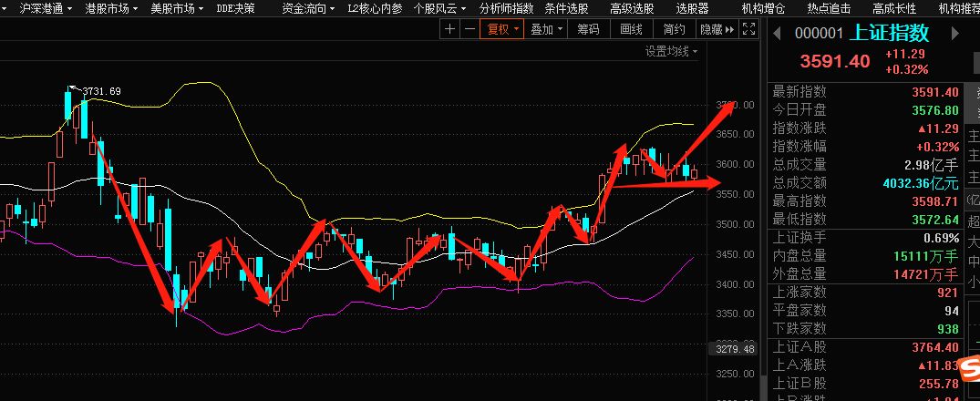Image resolution: width=980 pixels, height=401 pixels.
Task: Go to previous stock with left arrow
Action: 777,34
